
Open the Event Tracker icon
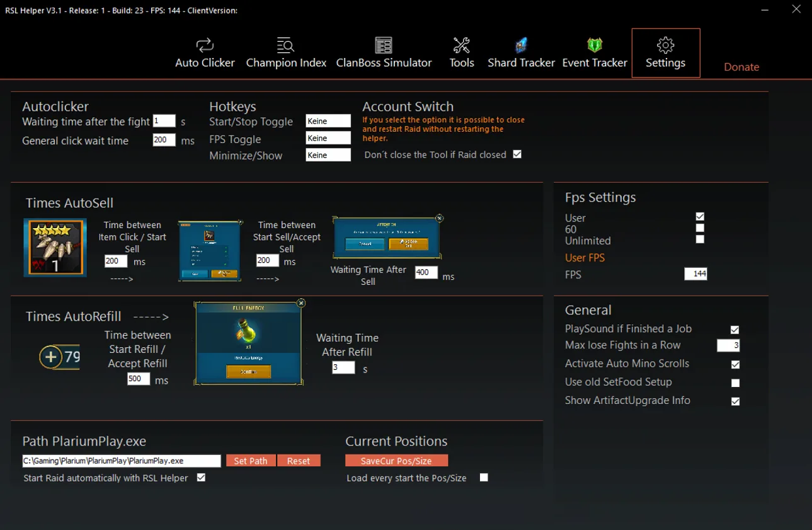coord(595,45)
